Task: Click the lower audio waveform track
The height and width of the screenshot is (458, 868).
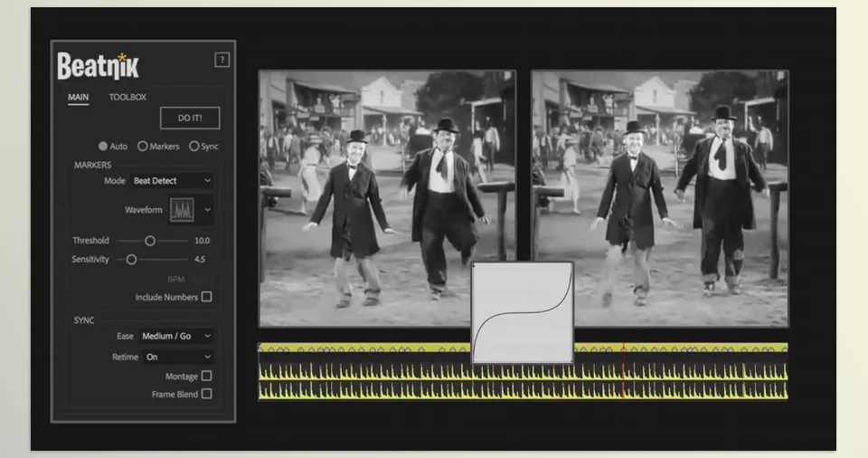Action: (x=524, y=390)
